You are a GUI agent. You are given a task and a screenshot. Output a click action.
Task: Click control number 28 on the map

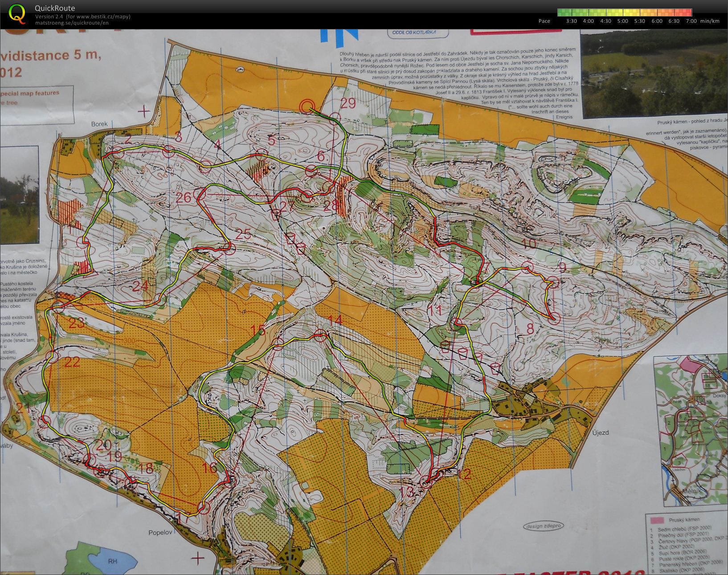point(331,205)
